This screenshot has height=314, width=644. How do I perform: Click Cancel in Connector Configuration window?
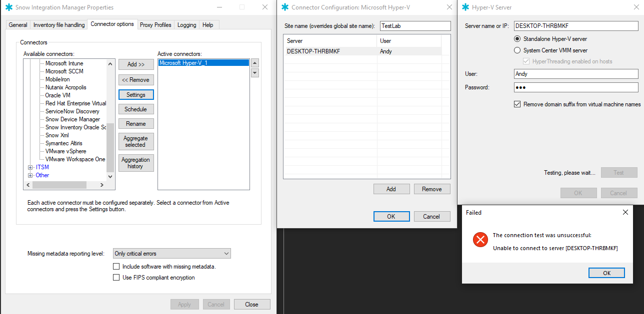point(432,217)
